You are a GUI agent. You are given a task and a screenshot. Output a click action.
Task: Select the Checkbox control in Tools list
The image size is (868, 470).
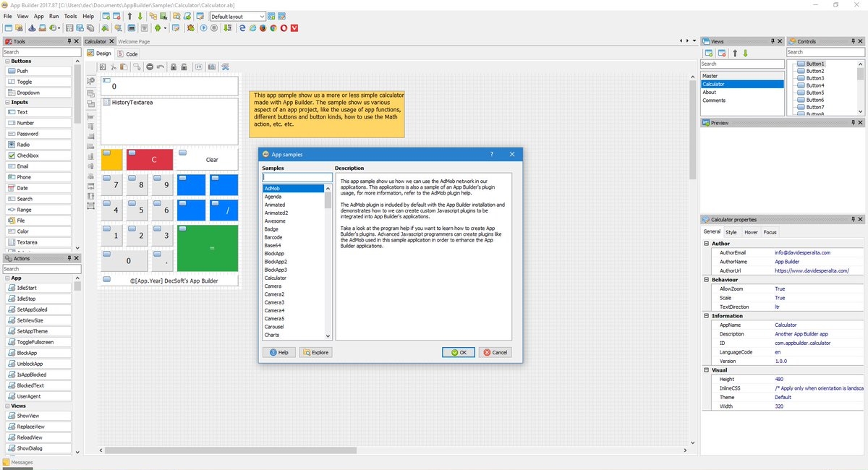[x=27, y=155]
